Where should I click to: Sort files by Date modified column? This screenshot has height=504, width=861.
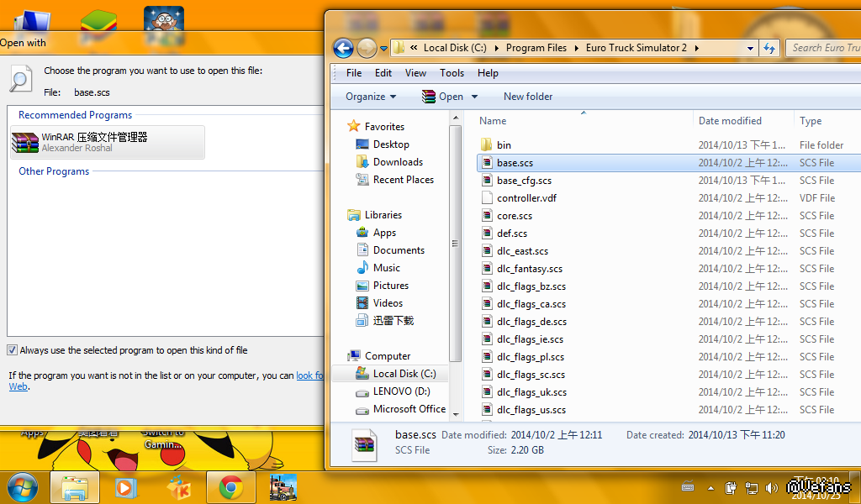pyautogui.click(x=730, y=121)
